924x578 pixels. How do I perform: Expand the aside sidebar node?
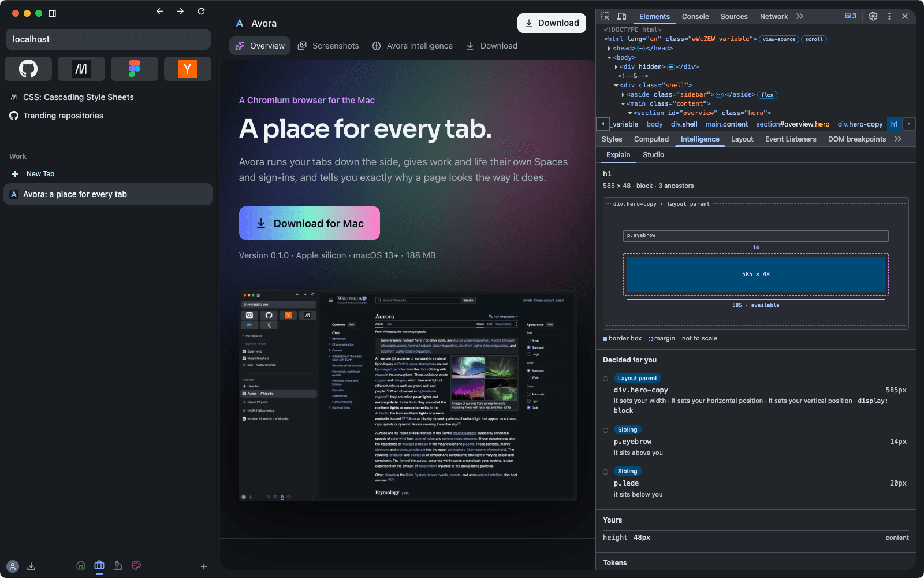pos(623,95)
